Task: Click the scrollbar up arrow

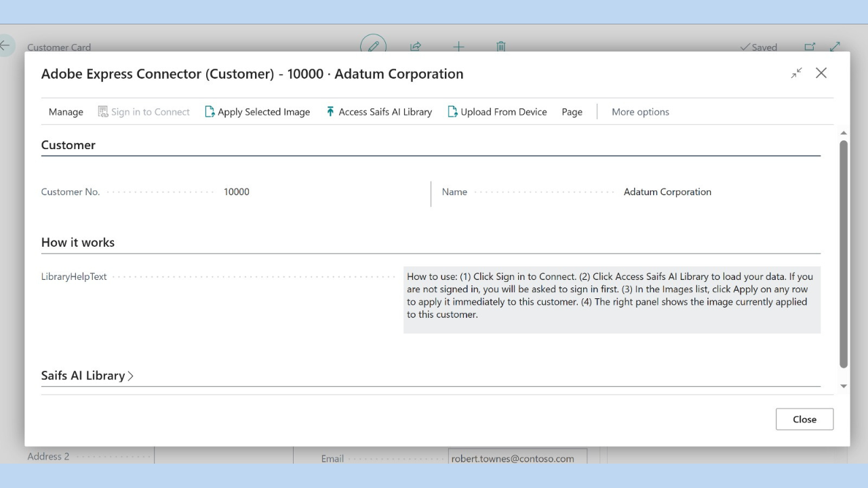Action: coord(844,134)
